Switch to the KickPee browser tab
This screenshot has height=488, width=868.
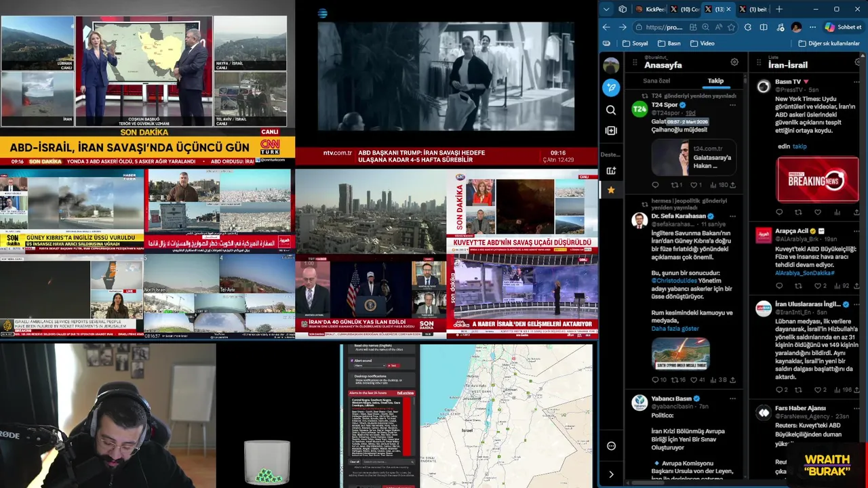[x=650, y=9]
